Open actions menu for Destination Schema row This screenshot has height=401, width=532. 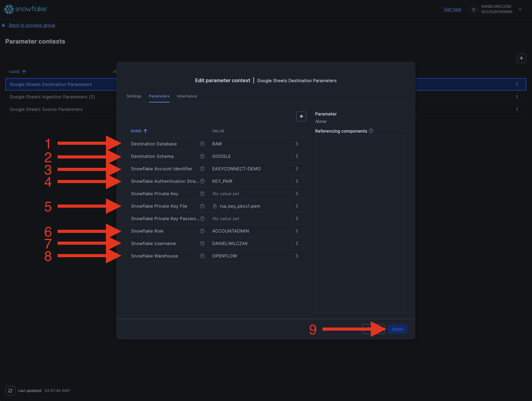click(x=297, y=156)
